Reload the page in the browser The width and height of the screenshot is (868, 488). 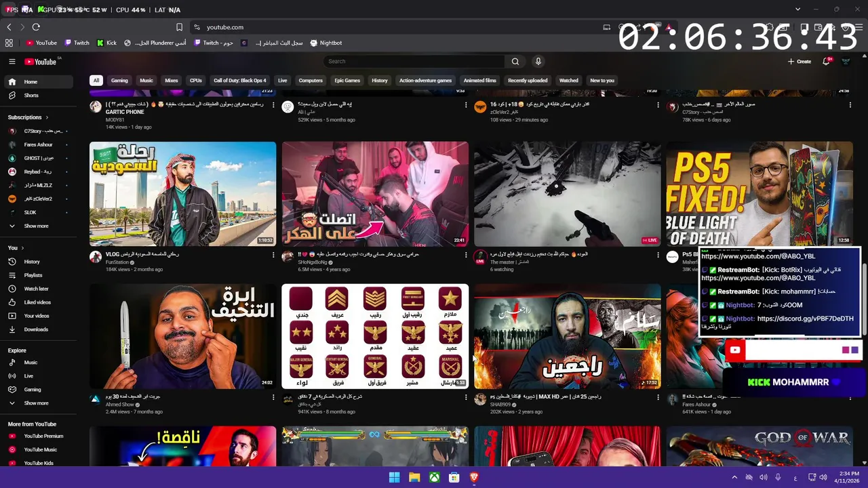pyautogui.click(x=36, y=27)
